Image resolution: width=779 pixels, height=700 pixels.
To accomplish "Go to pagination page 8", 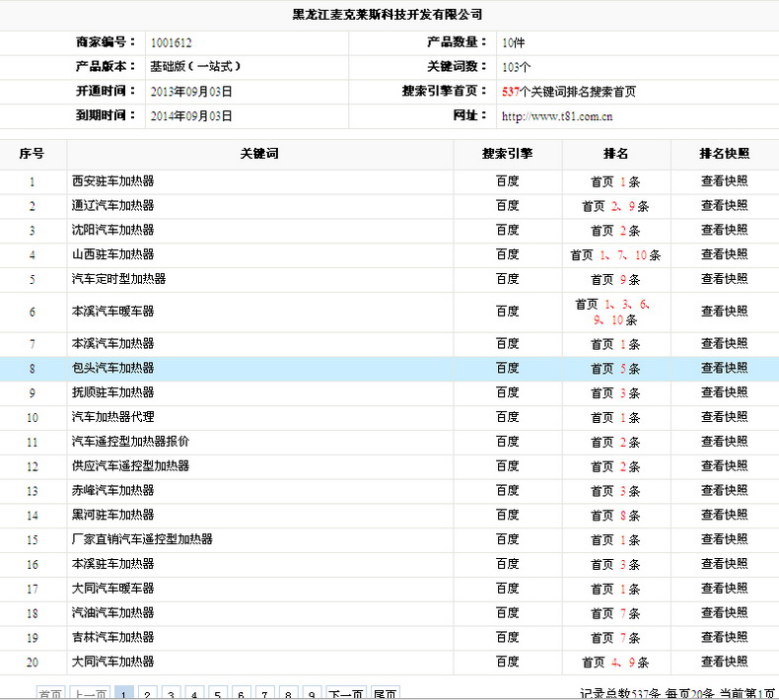I will coord(288,693).
